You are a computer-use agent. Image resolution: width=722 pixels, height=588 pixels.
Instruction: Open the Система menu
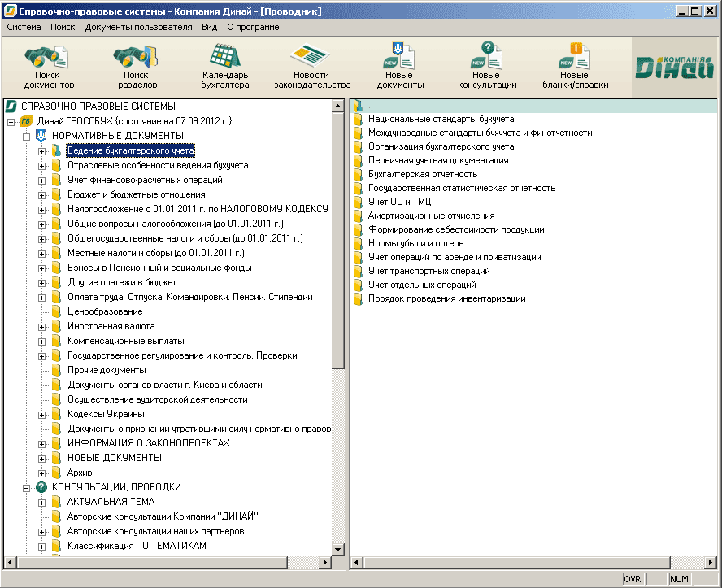click(x=24, y=27)
